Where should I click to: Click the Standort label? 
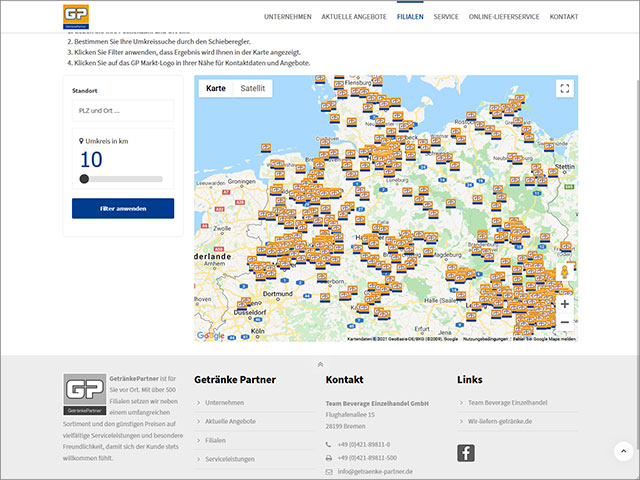click(x=84, y=91)
